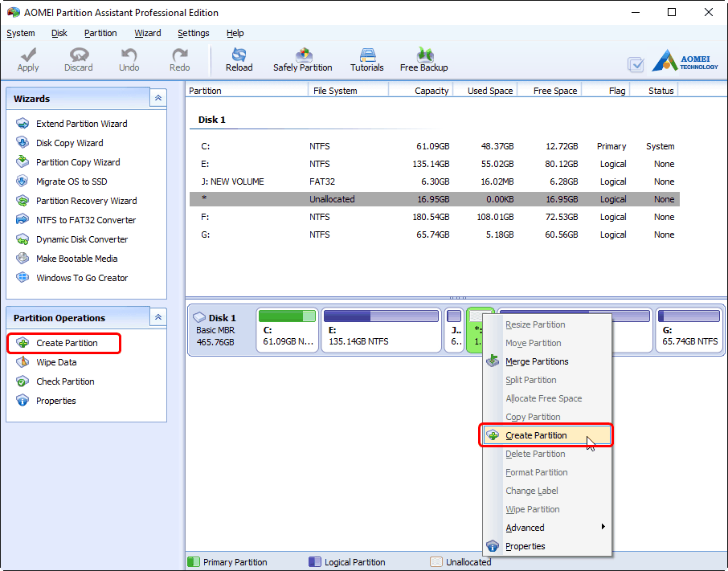
Task: Choose Merge Partitions in context menu
Action: tap(546, 361)
